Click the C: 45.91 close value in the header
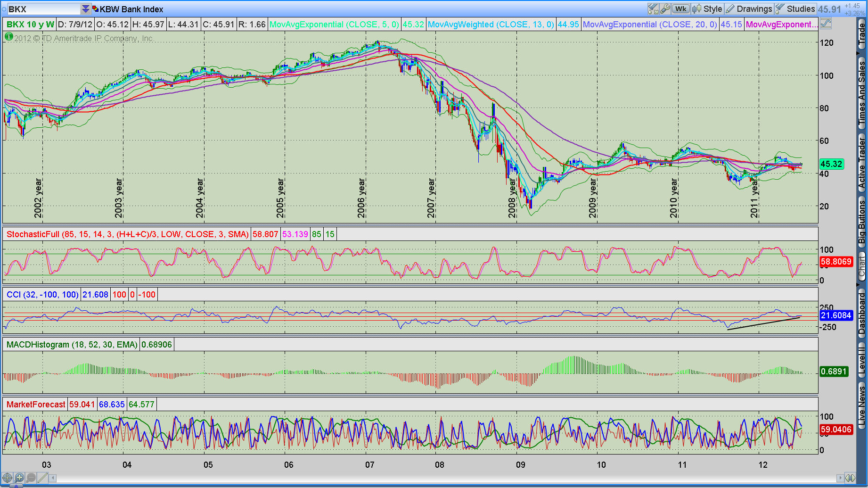This screenshot has height=488, width=868. tap(218, 25)
